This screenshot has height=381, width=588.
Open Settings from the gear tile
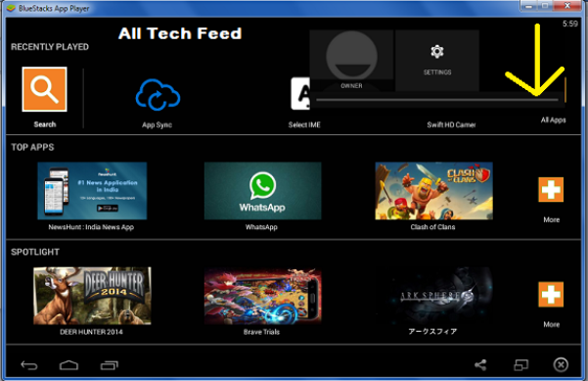coord(437,61)
